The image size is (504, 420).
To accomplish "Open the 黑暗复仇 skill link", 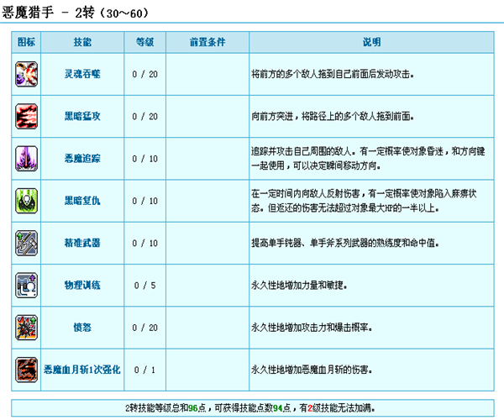I will (82, 201).
